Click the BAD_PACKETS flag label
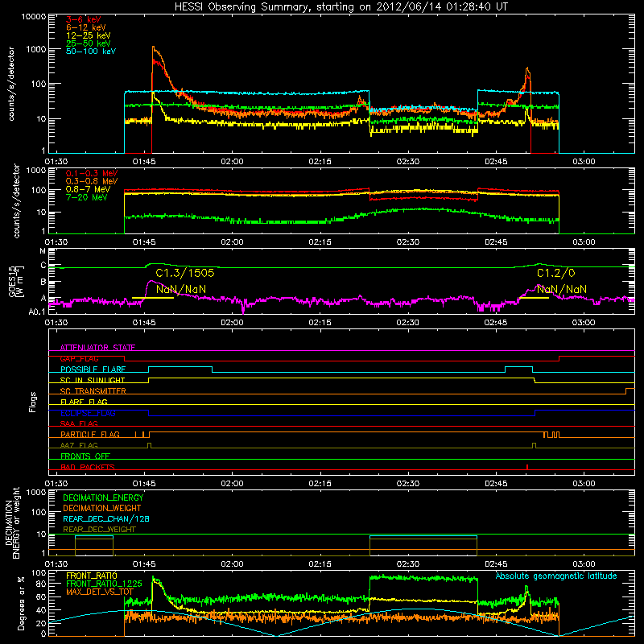 (88, 467)
